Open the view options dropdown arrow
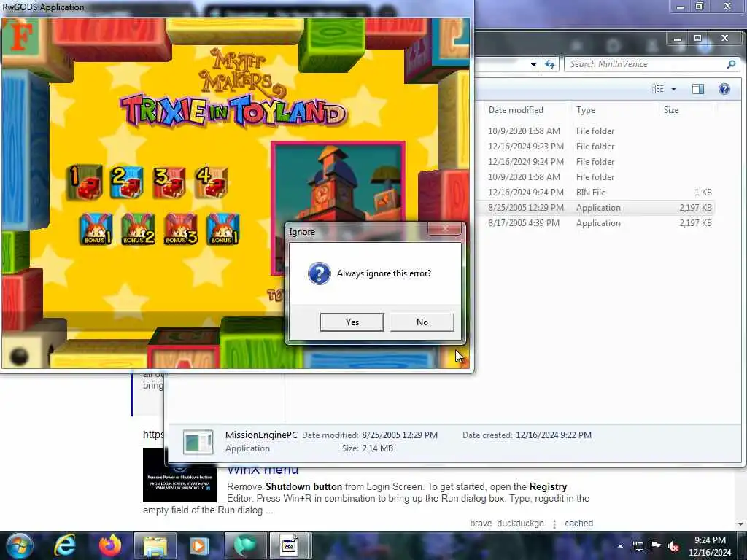Screen dimensions: 747x560 click(x=673, y=89)
